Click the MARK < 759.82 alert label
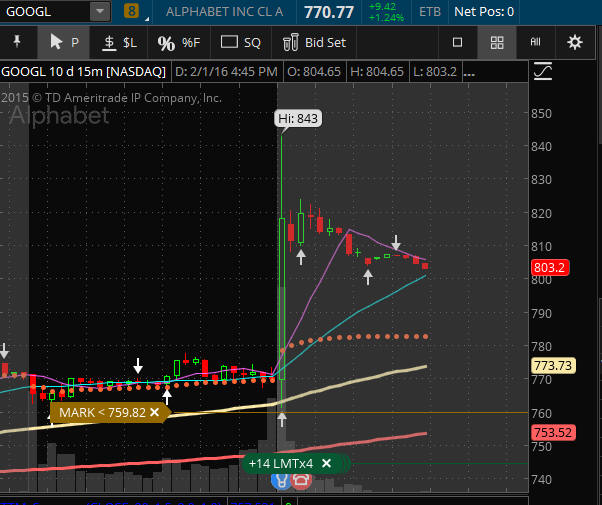This screenshot has width=602, height=505. [102, 412]
